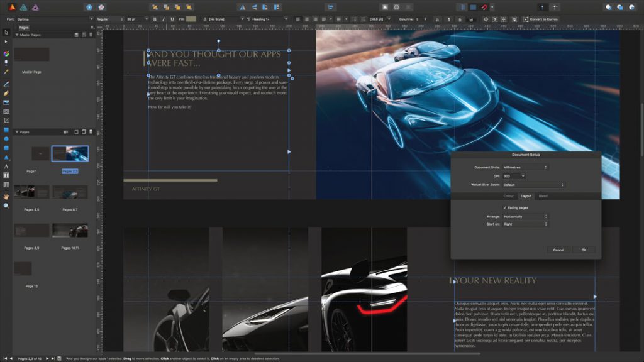Screen dimensions: 644x362
Task: Toggle underline formatting
Action: [x=171, y=19]
